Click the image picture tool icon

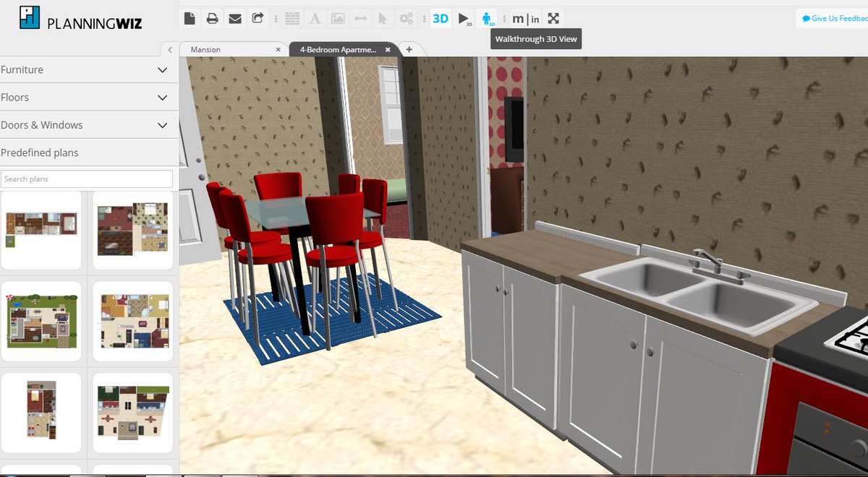pos(338,19)
